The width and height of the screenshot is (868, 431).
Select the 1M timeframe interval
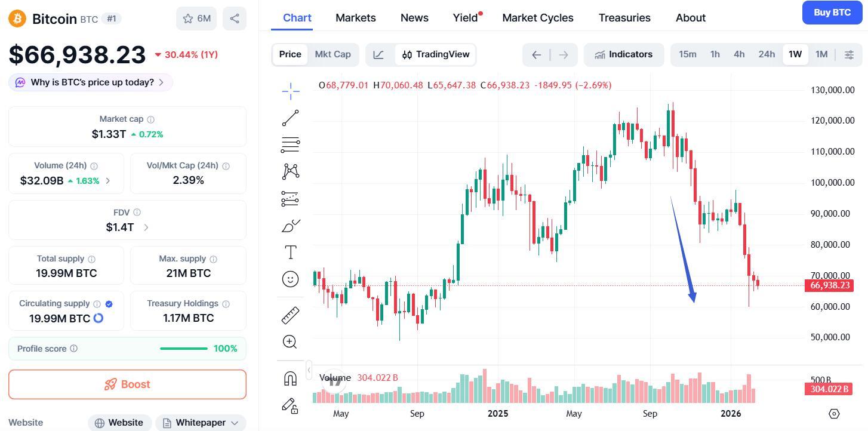[821, 54]
